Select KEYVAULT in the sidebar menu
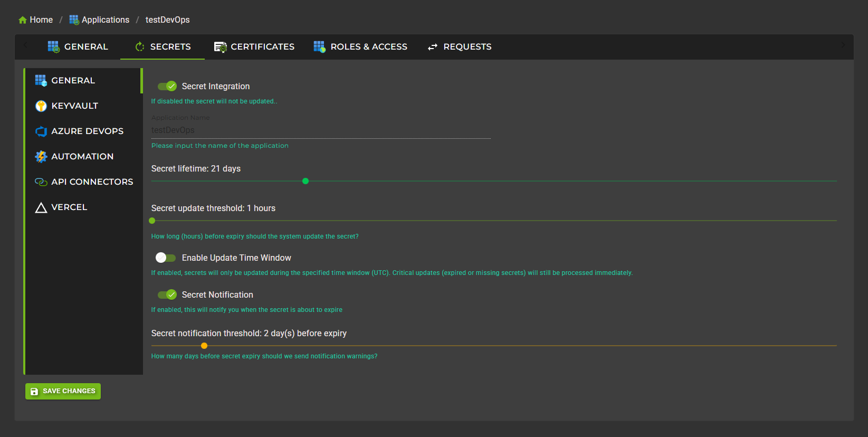 tap(83, 106)
